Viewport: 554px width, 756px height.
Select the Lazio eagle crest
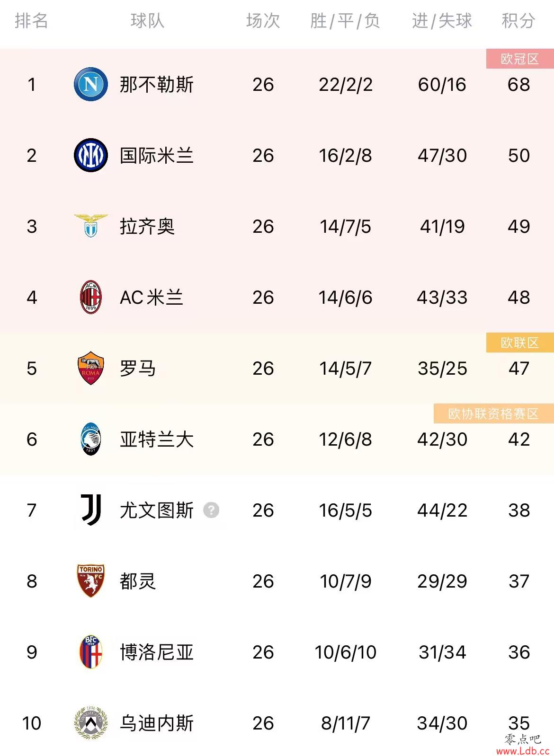tap(90, 226)
